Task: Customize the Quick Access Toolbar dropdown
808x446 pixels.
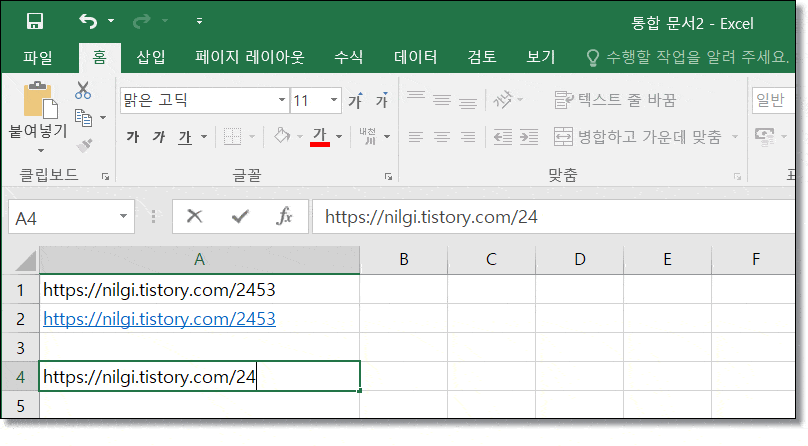Action: [x=199, y=21]
